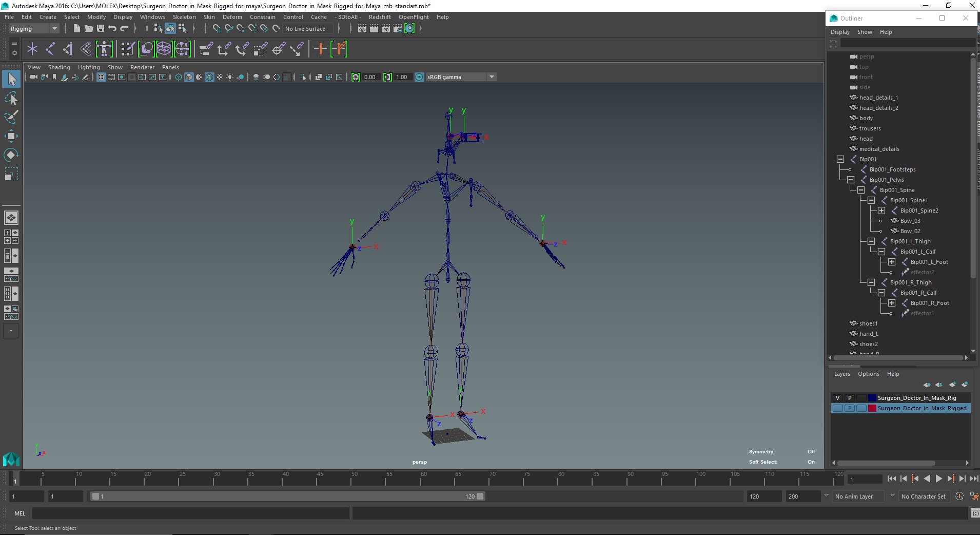Activate the Paint Selection tool
980x535 pixels.
(11, 117)
